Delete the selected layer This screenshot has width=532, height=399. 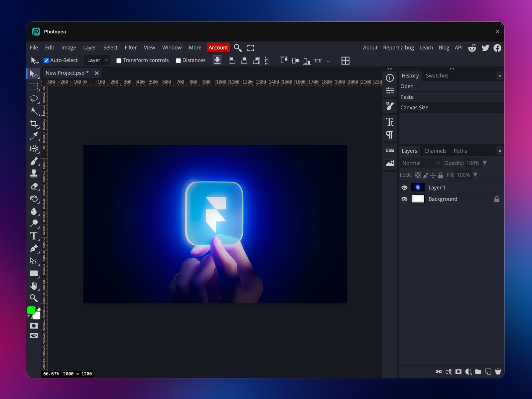click(498, 372)
